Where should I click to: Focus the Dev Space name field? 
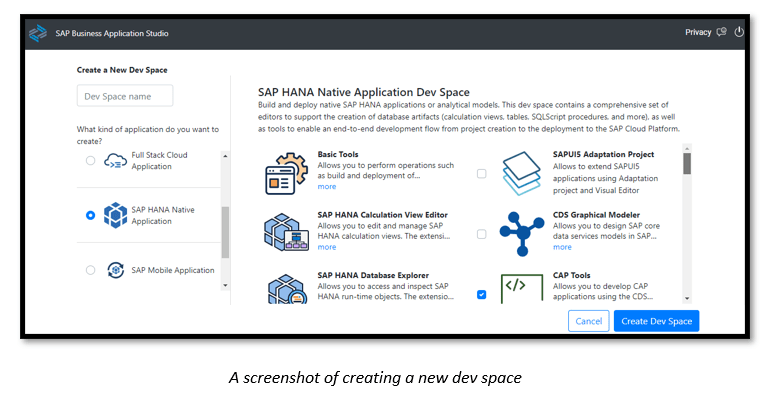[125, 96]
